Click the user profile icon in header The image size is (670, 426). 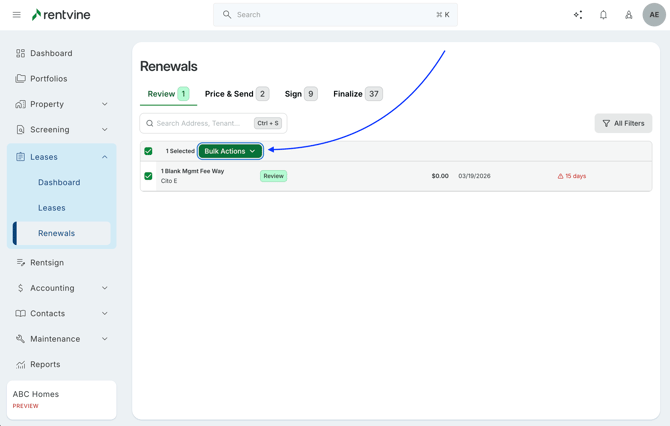[x=629, y=15]
